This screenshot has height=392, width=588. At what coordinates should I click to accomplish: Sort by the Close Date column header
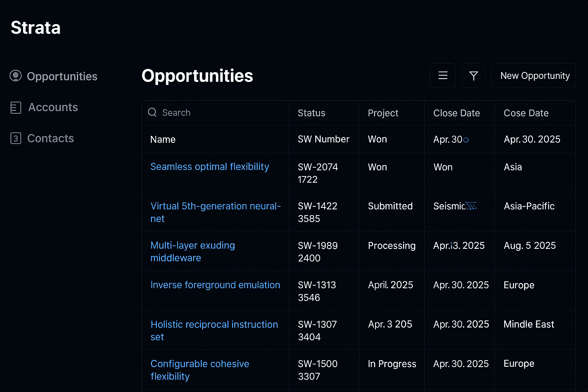pos(456,113)
